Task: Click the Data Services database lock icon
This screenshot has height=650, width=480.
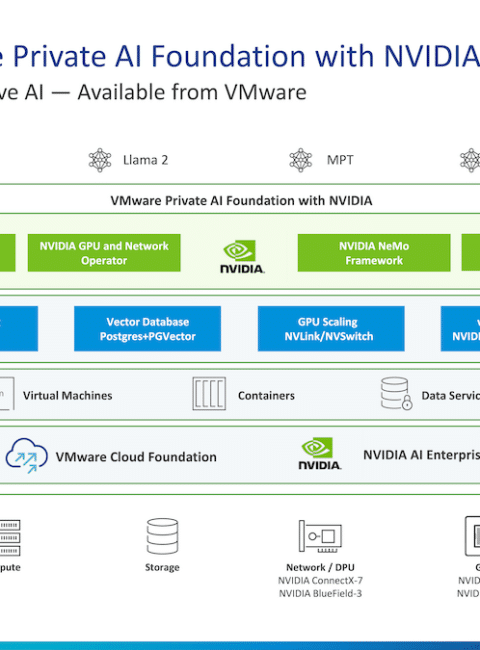Action: click(396, 393)
